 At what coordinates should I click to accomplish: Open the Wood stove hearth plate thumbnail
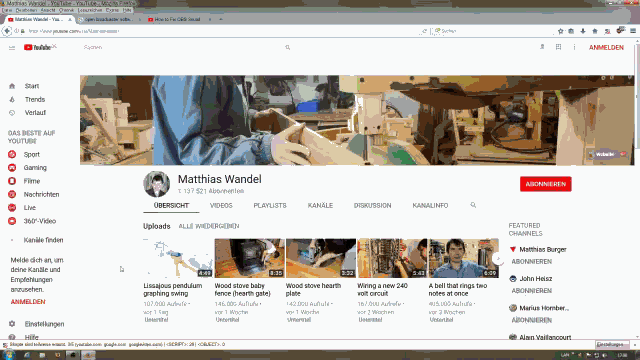click(321, 258)
